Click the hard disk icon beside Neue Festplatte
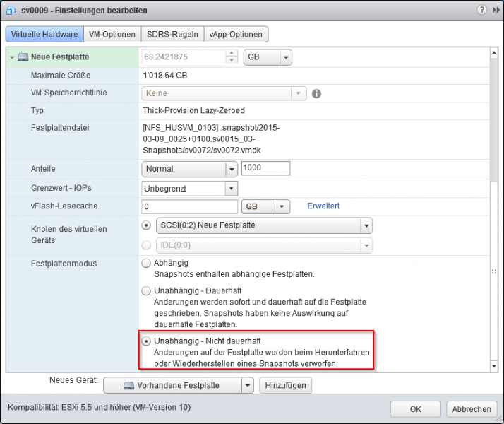This screenshot has height=424, width=504. coord(23,57)
